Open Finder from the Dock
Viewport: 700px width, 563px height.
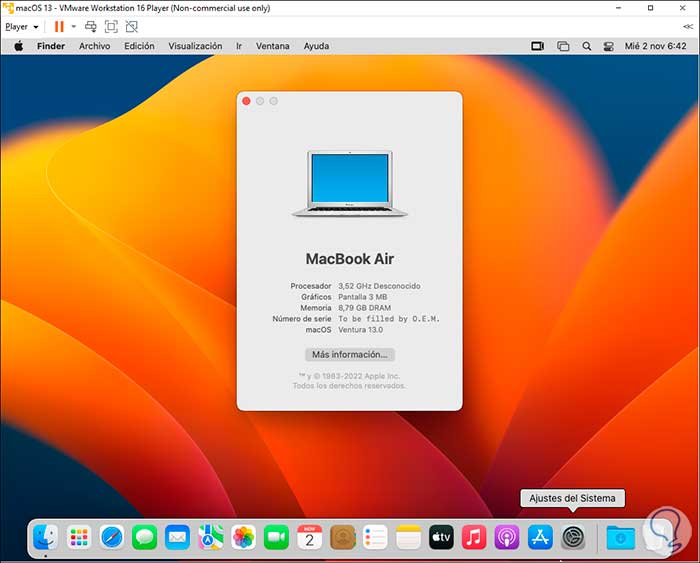click(46, 537)
